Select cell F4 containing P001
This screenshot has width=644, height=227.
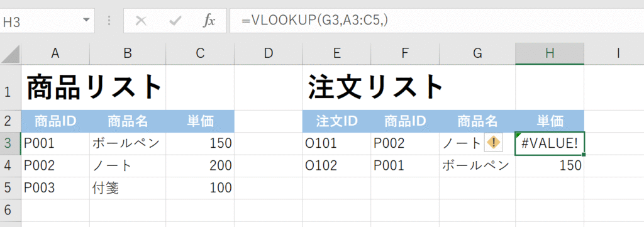point(404,165)
